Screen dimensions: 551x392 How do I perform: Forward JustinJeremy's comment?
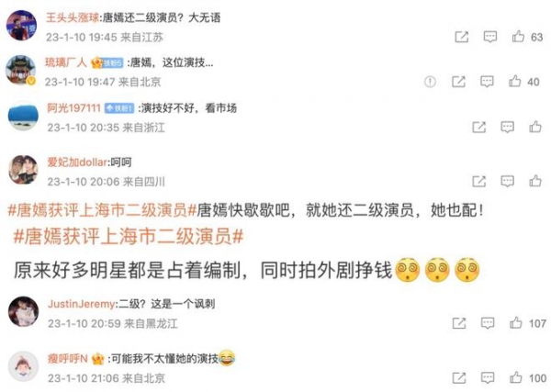(459, 323)
